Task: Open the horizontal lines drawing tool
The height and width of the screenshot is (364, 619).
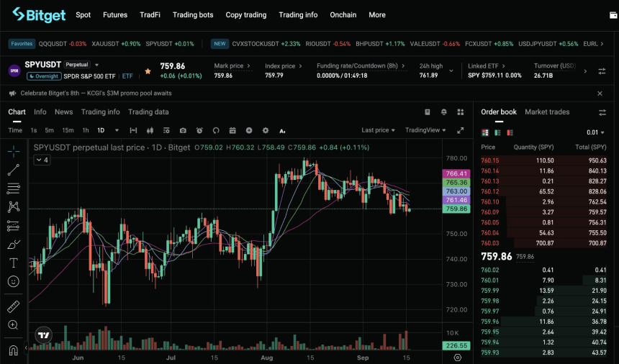Action: click(x=14, y=188)
